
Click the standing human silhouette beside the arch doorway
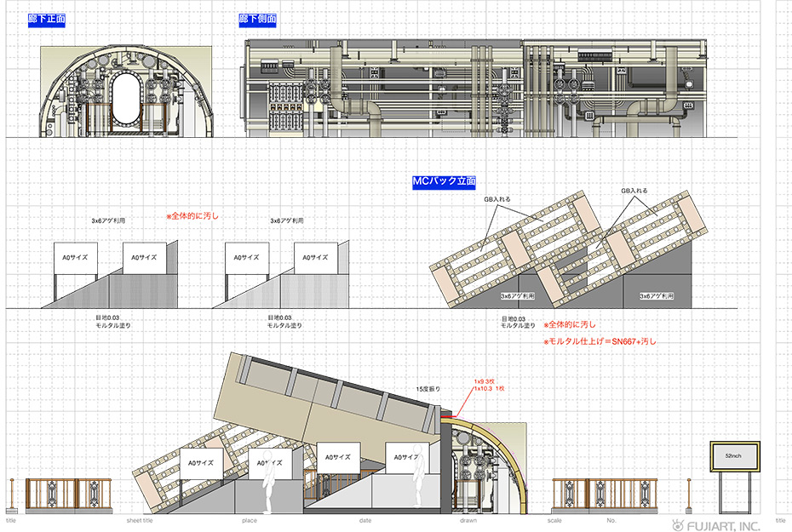pos(418,482)
